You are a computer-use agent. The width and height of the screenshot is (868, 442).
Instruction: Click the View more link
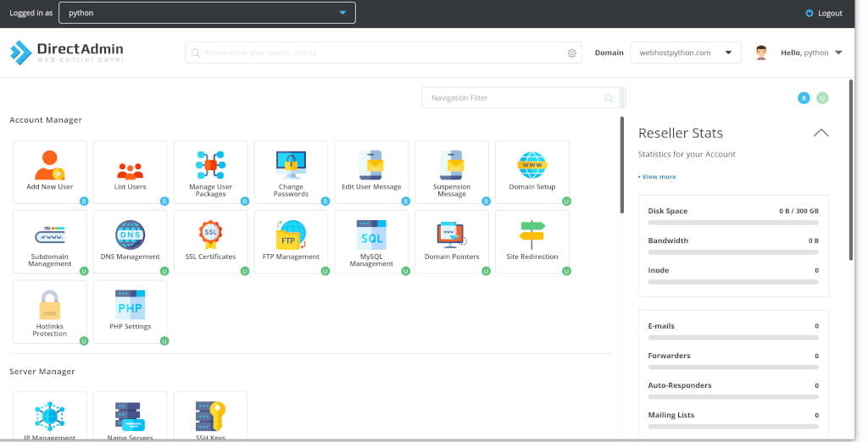tap(657, 177)
